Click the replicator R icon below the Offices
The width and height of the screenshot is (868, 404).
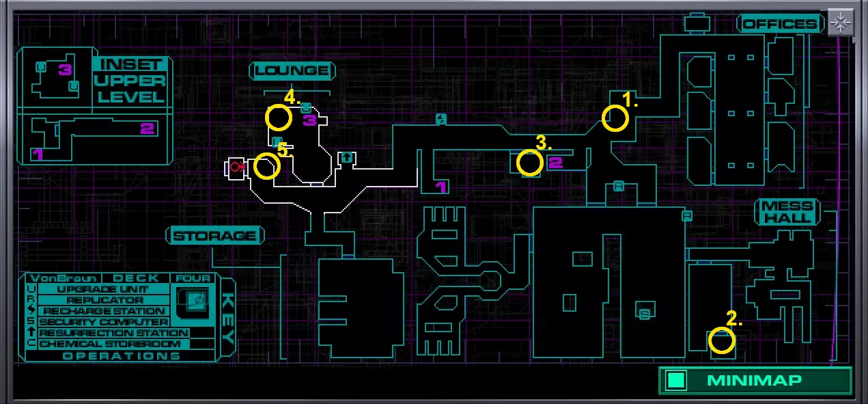687,217
